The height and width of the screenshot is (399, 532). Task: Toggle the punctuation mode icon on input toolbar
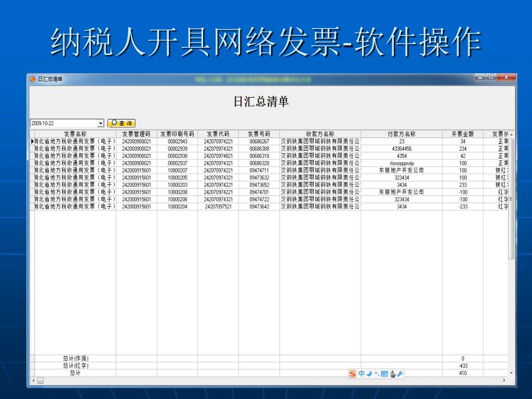coord(377,374)
